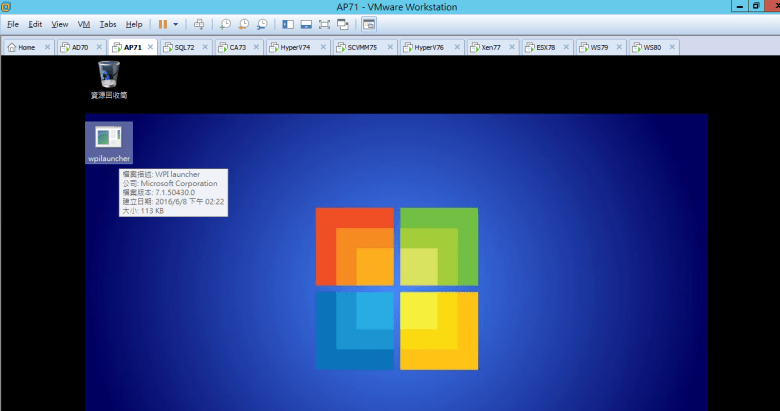The width and height of the screenshot is (780, 411).
Task: Open the View menu
Action: pyautogui.click(x=60, y=23)
